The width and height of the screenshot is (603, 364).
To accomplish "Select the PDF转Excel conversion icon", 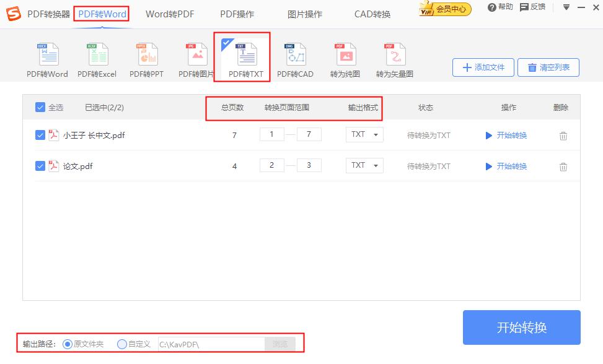I will tap(98, 54).
